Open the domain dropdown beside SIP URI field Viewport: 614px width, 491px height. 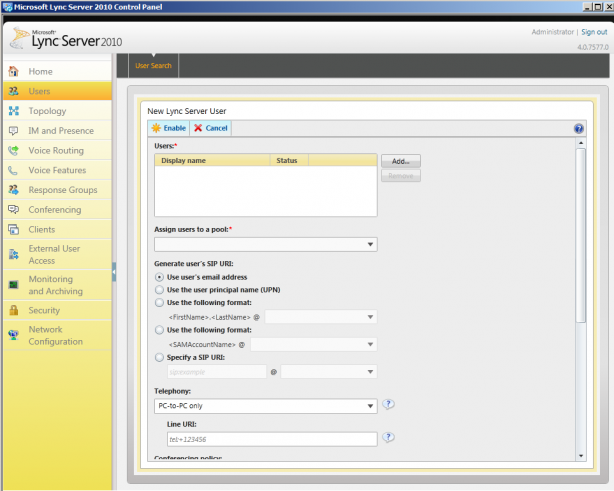pos(329,372)
